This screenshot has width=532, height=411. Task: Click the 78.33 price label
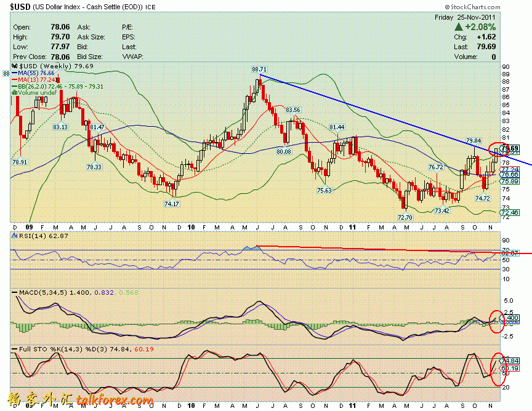(x=94, y=167)
